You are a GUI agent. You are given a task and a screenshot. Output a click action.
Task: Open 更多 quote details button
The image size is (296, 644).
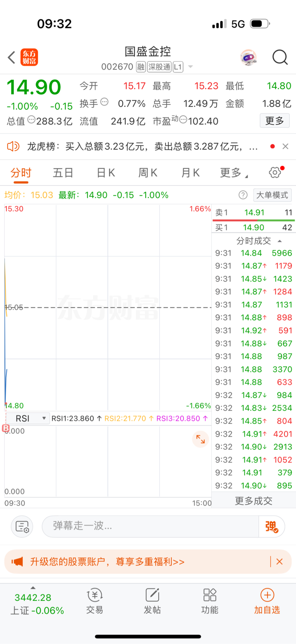point(275,121)
